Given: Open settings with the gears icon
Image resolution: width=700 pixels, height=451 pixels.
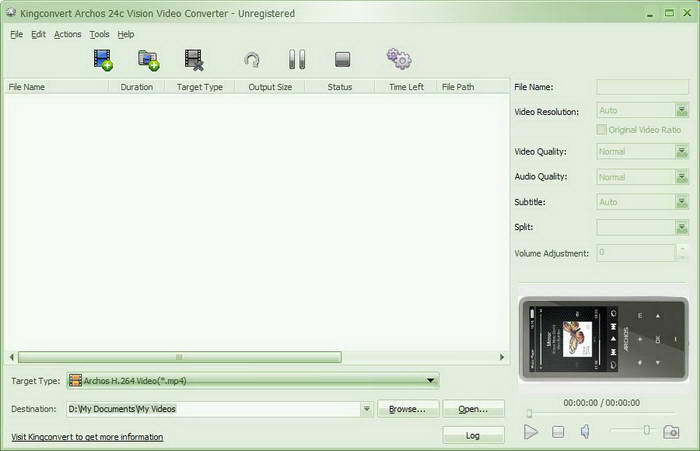Looking at the screenshot, I should (399, 60).
